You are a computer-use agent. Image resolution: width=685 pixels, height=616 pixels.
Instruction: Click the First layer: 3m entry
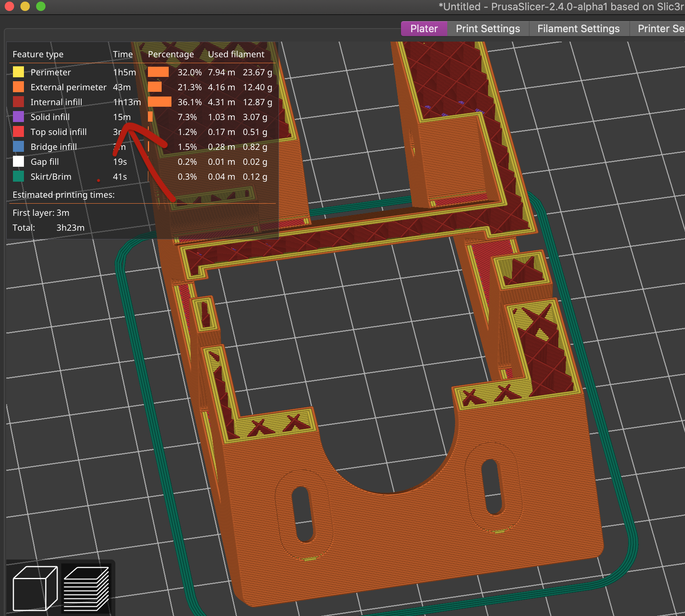(41, 213)
